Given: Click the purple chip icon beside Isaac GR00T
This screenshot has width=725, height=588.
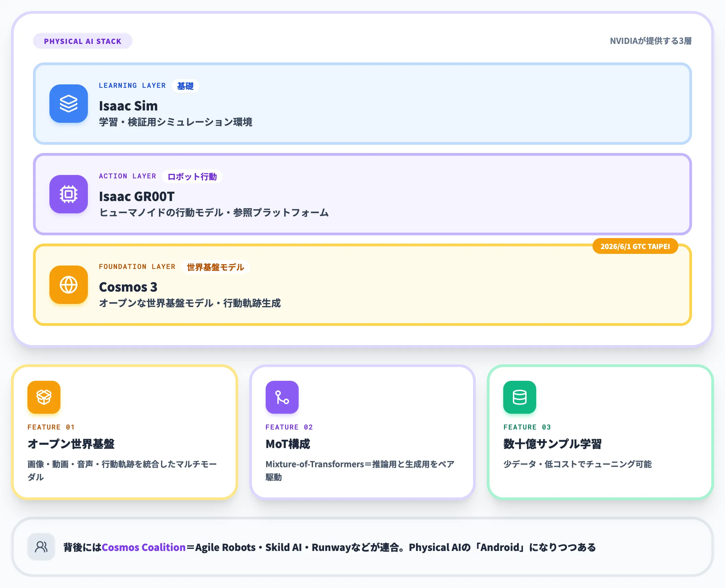Looking at the screenshot, I should pyautogui.click(x=69, y=194).
